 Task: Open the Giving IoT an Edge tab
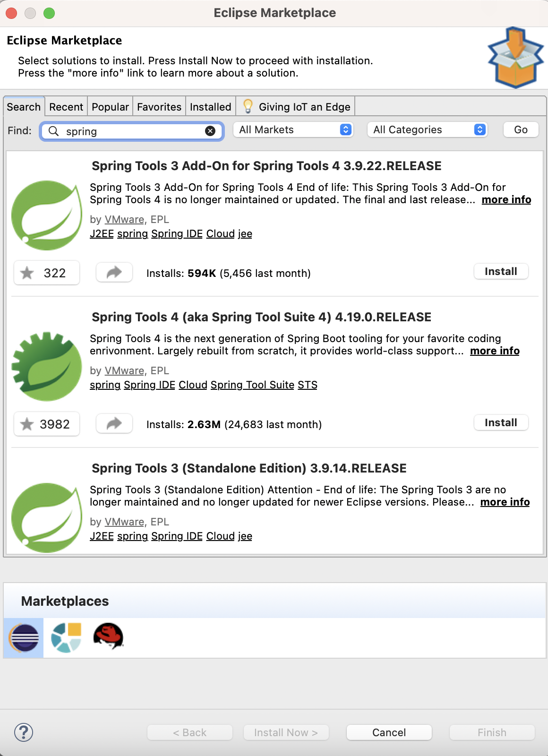click(296, 107)
